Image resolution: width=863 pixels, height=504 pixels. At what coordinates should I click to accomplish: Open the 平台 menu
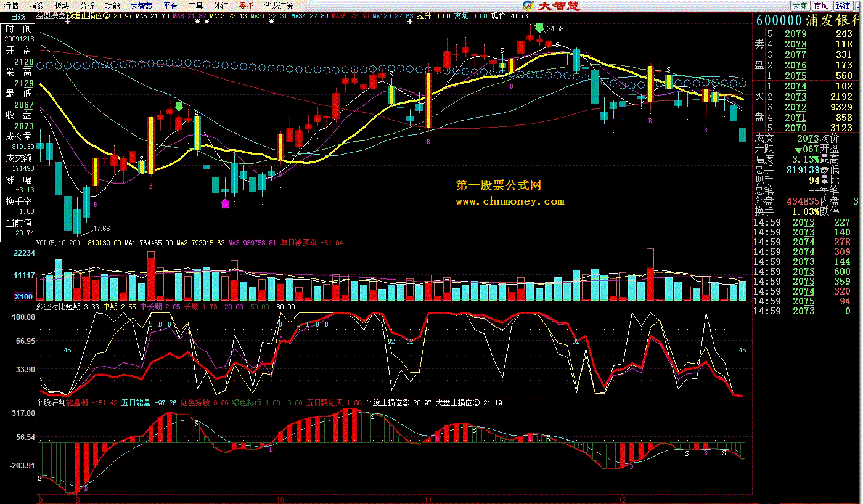tap(171, 6)
